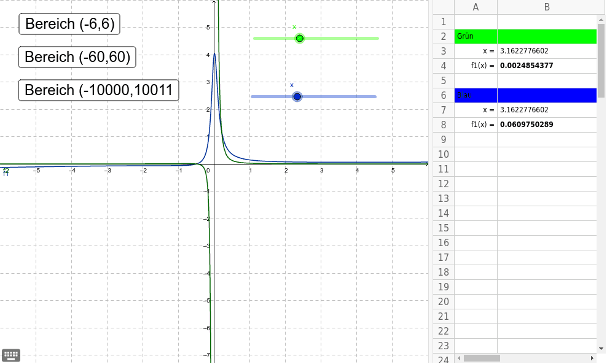Click spreadsheet scroll-down arrow

point(601,349)
